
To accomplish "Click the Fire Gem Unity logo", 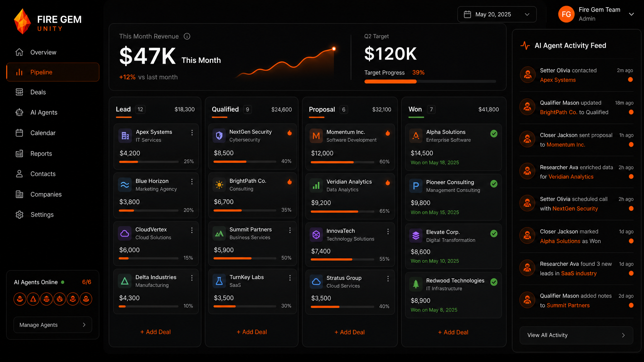I will (48, 21).
